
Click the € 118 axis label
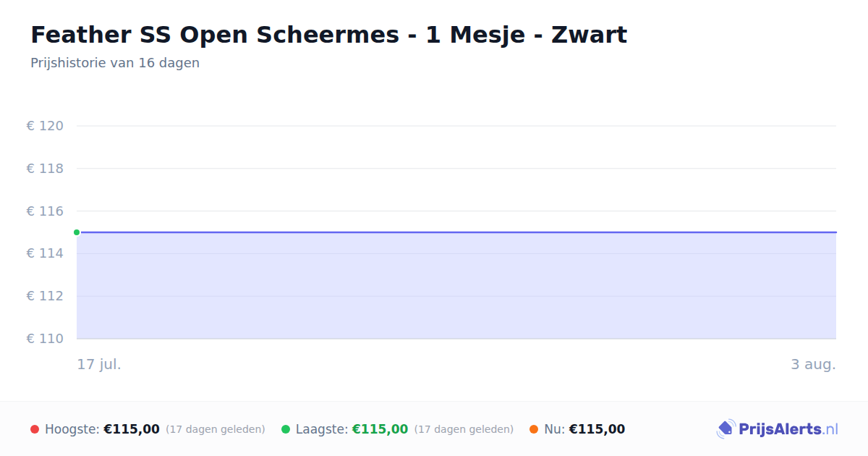point(45,169)
